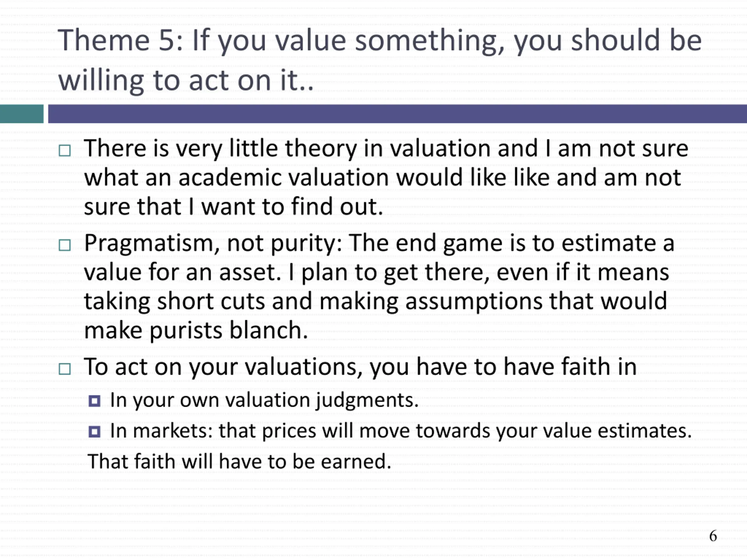Click the square bullet beside "To act on your valuations"
747x560 pixels.
point(64,369)
